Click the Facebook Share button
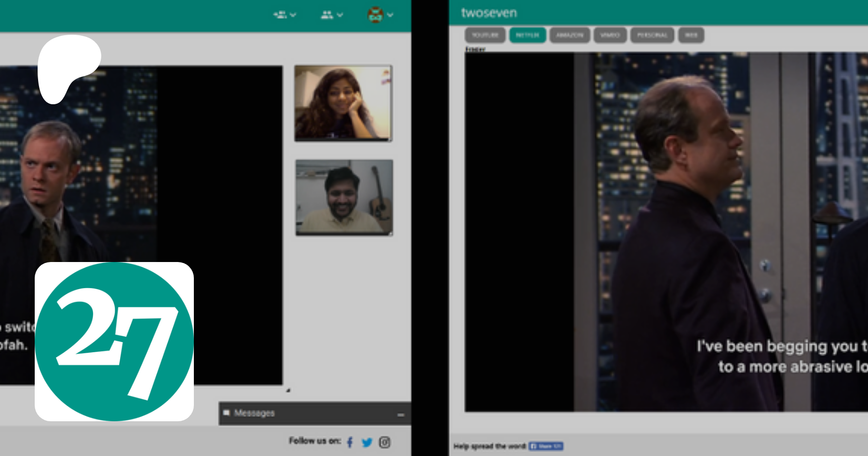 [546, 446]
